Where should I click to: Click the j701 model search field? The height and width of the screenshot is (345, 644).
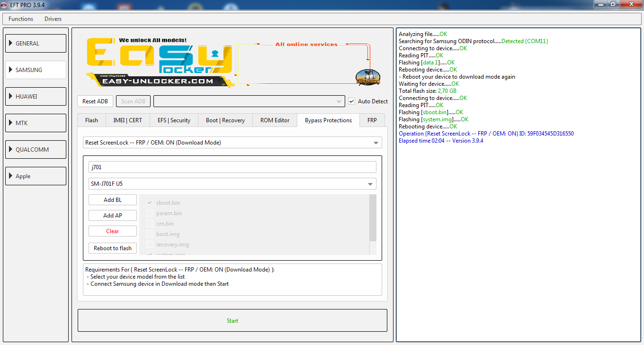pos(233,167)
